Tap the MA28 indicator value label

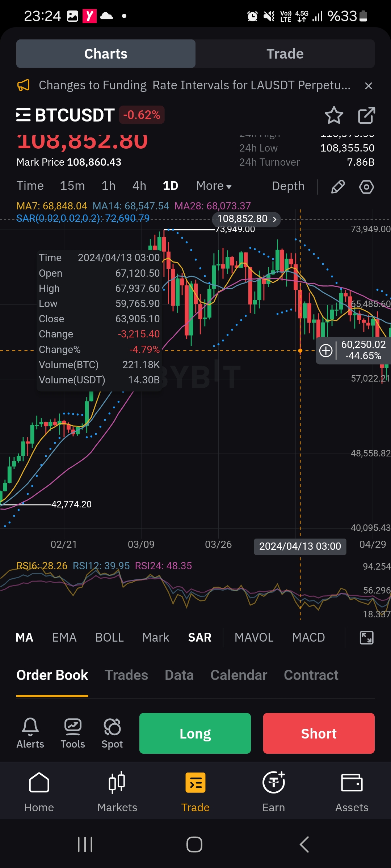point(213,206)
